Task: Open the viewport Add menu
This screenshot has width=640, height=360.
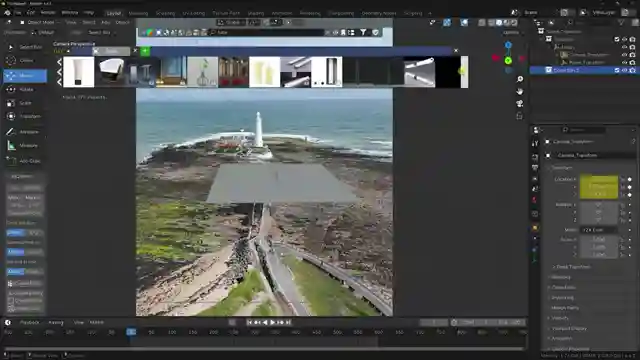Action: [x=106, y=22]
